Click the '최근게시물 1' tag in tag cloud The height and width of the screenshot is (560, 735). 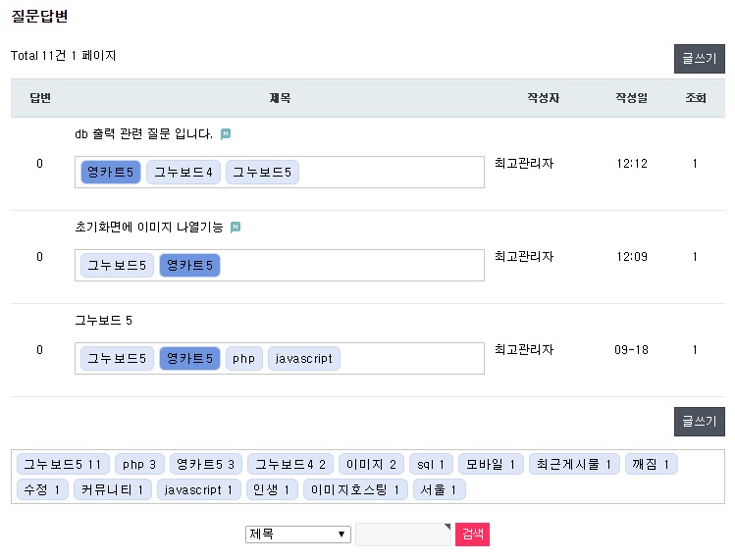(x=574, y=464)
